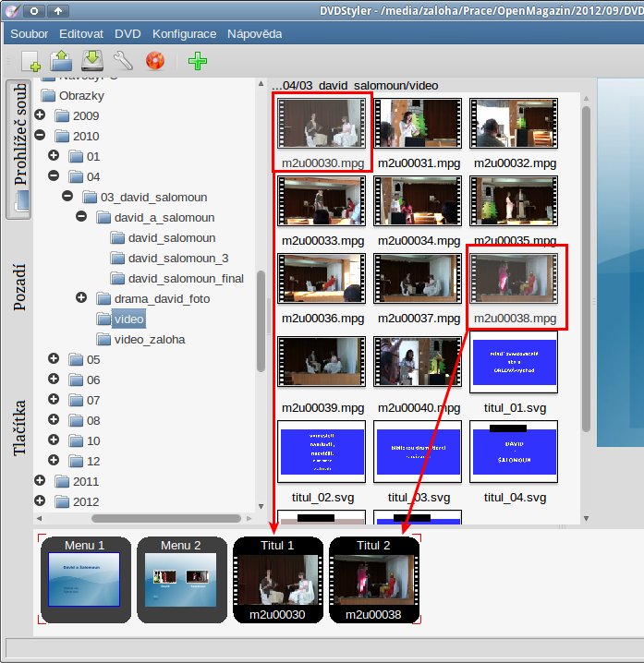This screenshot has width=644, height=663.
Task: Select the video_zaloha folder
Action: click(x=149, y=339)
